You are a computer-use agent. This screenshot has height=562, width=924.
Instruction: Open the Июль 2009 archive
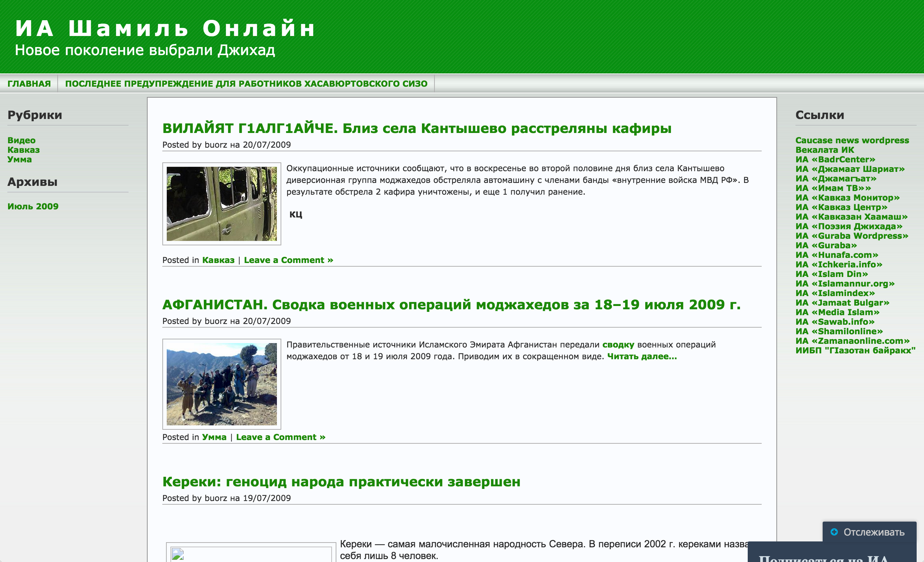33,206
